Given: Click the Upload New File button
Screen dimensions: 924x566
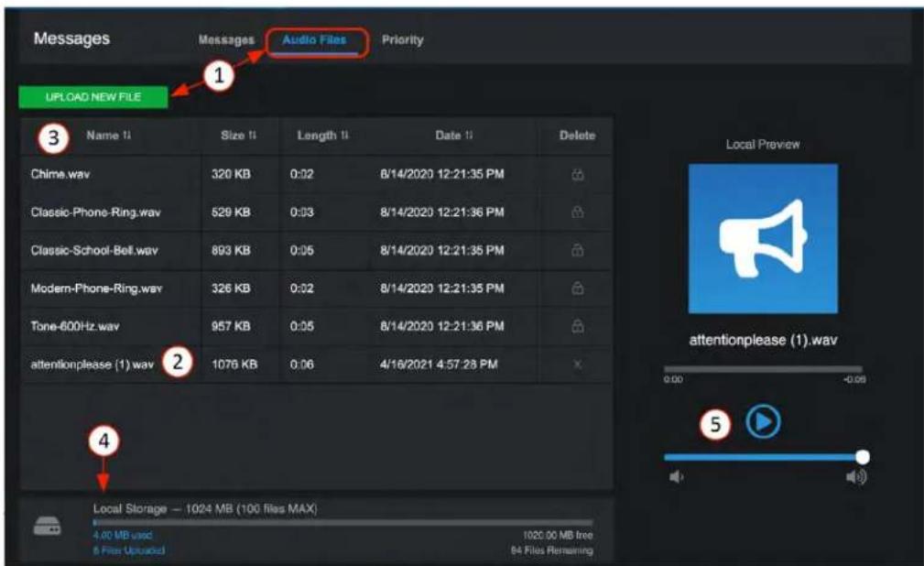Looking at the screenshot, I should point(93,97).
